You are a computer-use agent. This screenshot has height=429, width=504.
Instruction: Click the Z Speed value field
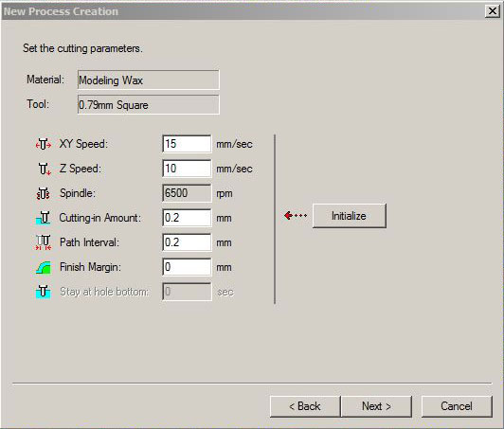pos(187,168)
